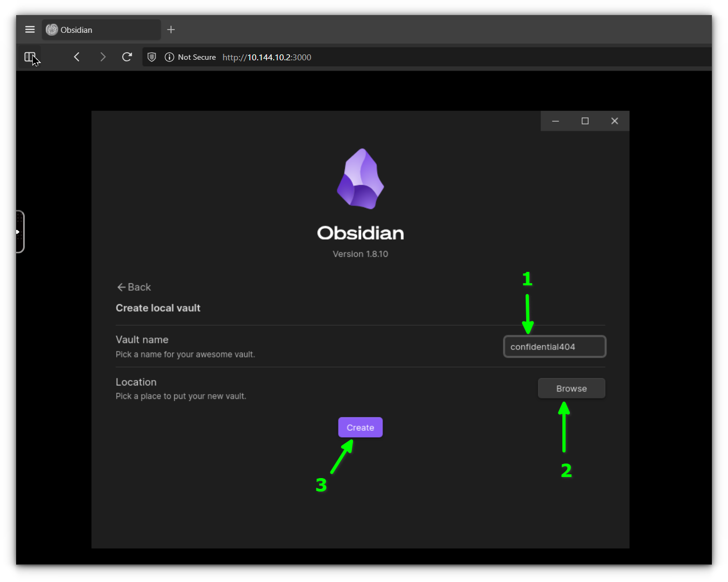728x582 pixels.
Task: Minimize the Obsidian window
Action: (555, 121)
